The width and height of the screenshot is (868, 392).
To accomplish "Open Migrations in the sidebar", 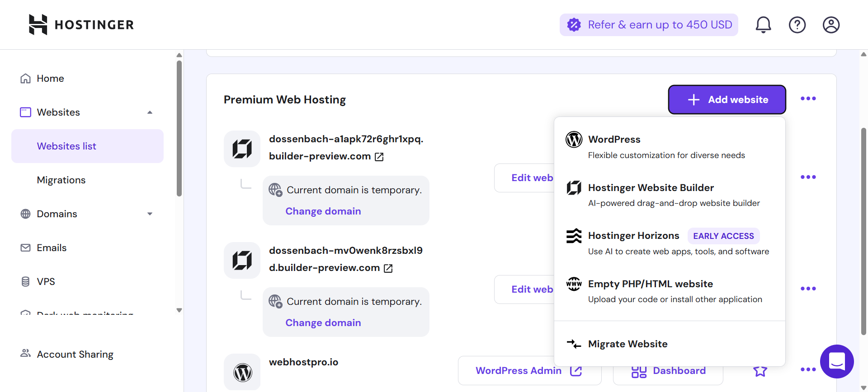I will click(87, 180).
